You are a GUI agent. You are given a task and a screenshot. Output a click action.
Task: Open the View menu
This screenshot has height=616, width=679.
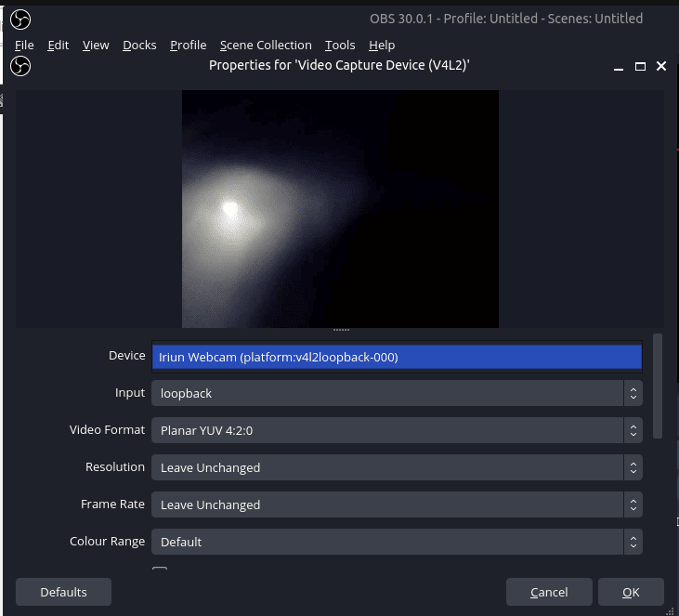(x=96, y=45)
